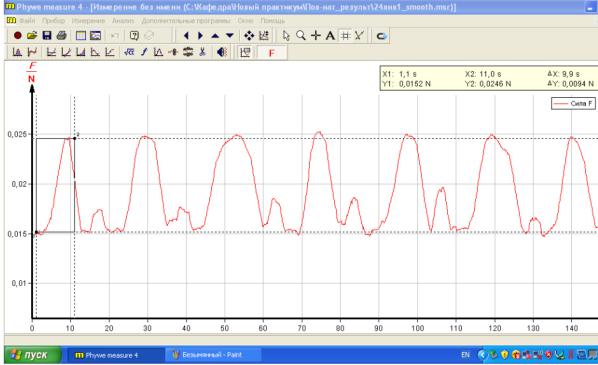
Task: Open a measurement file with folder icon
Action: pos(32,35)
